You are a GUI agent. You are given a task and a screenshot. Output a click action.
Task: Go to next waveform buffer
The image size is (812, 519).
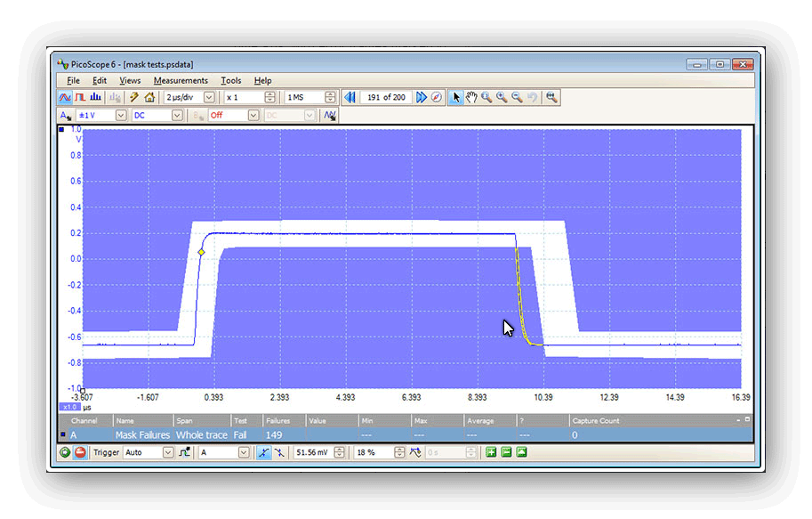click(422, 97)
